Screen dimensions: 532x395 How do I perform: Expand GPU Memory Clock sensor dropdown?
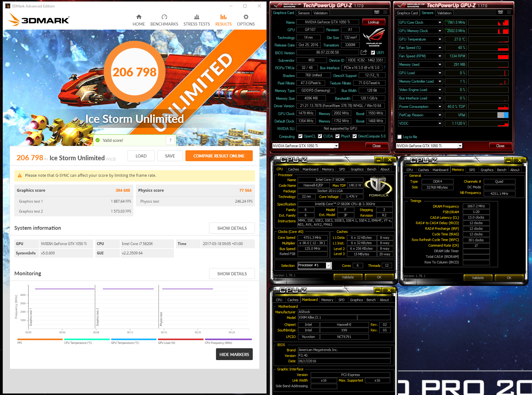pyautogui.click(x=440, y=31)
